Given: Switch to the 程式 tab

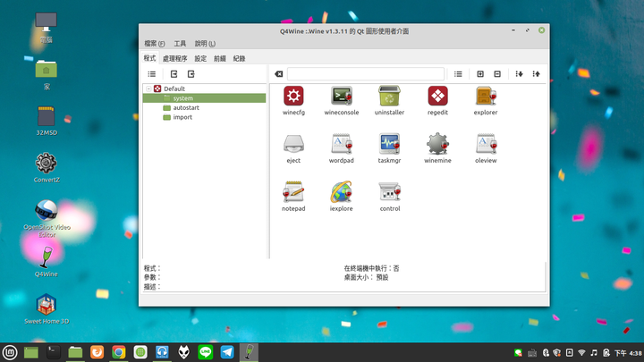Looking at the screenshot, I should [x=149, y=58].
